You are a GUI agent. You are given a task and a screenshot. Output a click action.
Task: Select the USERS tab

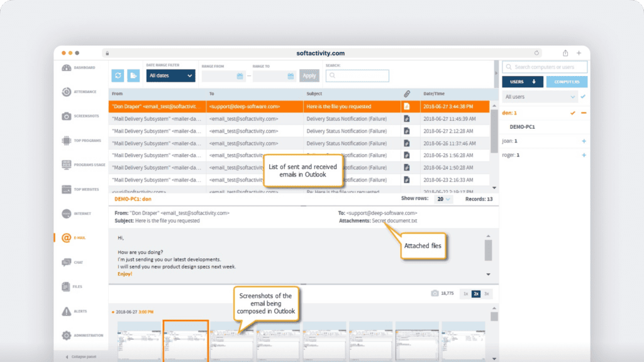pos(522,82)
